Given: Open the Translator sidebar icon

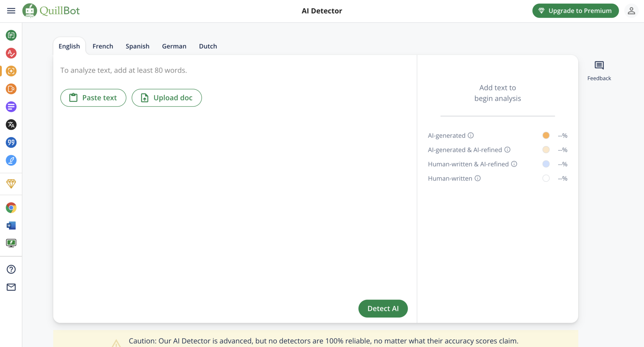Looking at the screenshot, I should click(x=11, y=125).
